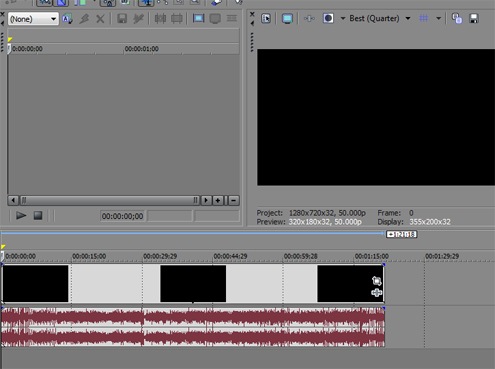Toggle preview on the external monitor icon
495x369 pixels.
click(287, 18)
